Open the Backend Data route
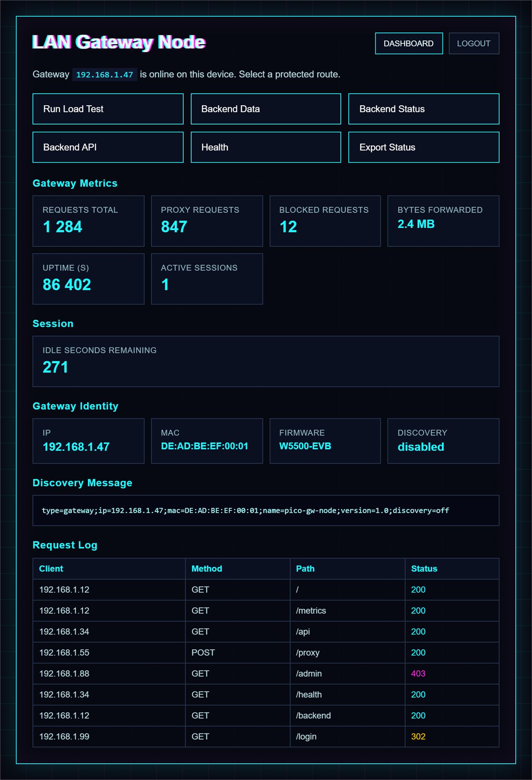This screenshot has height=780, width=532. click(266, 109)
